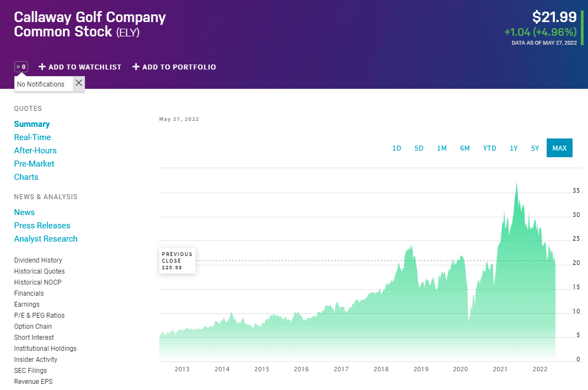Switch chart to 5D range

(419, 148)
